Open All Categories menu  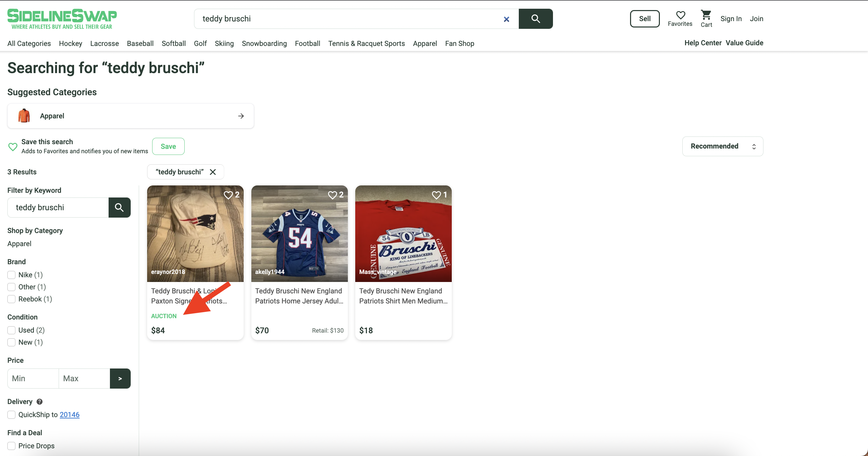tap(29, 44)
